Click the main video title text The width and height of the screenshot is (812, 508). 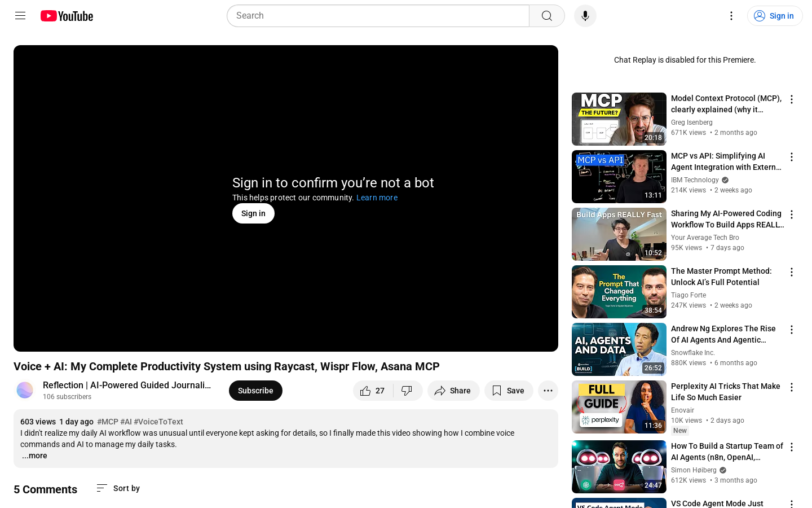coord(227,366)
